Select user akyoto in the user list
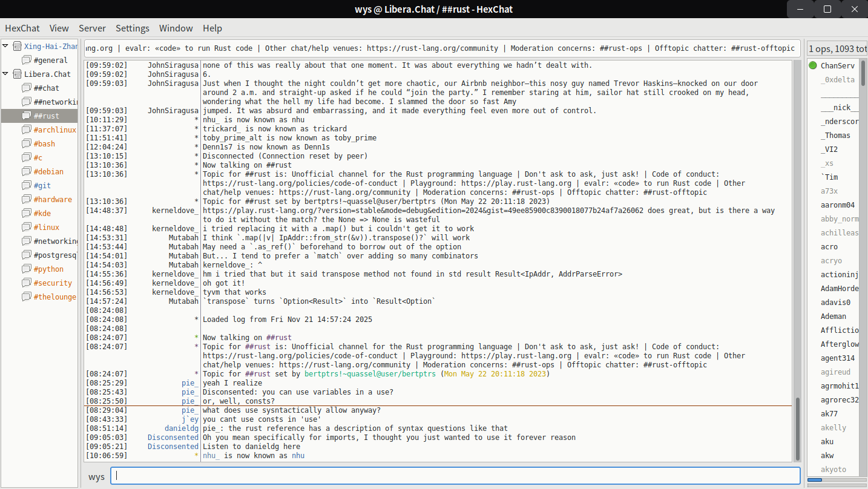Viewport: 868px width, 489px height. tap(833, 469)
